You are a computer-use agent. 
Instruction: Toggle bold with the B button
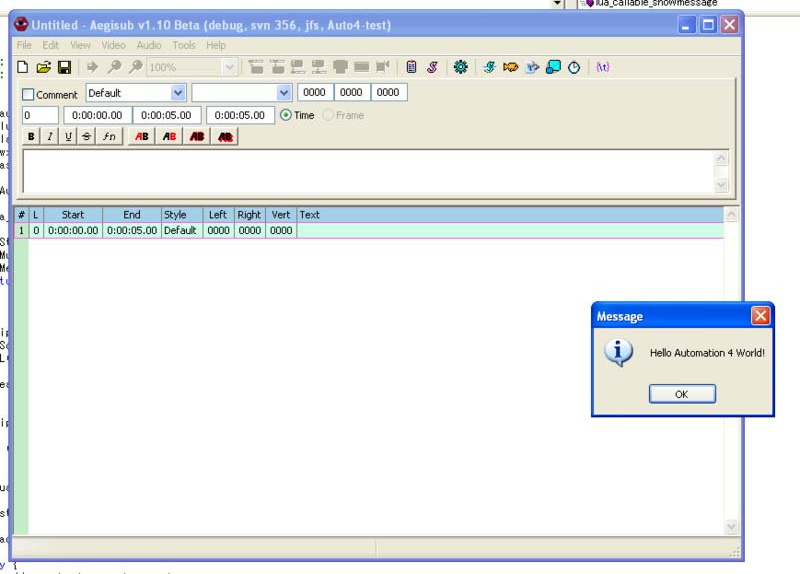click(x=31, y=137)
